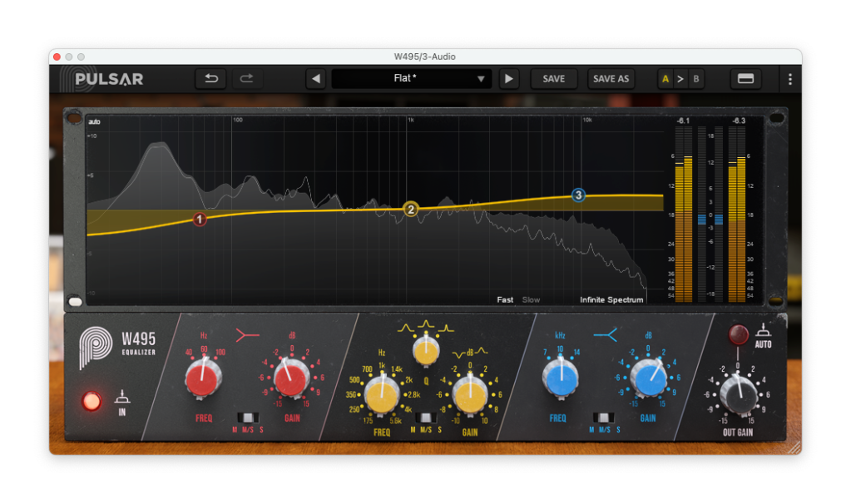Flip the yellow band M/S switch
The height and width of the screenshot is (504, 851).
click(x=426, y=418)
